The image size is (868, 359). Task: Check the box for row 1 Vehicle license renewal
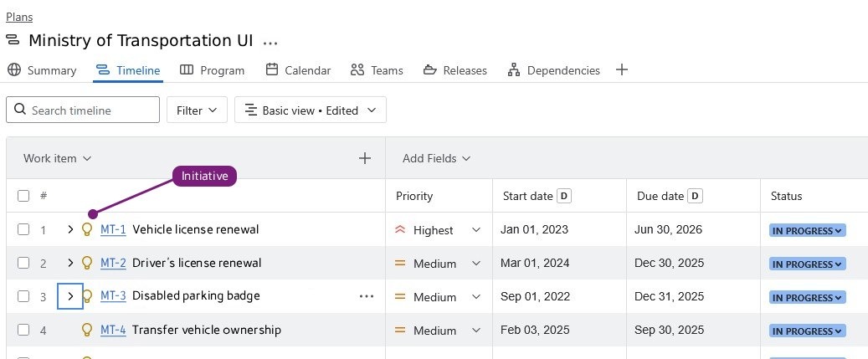pos(23,229)
